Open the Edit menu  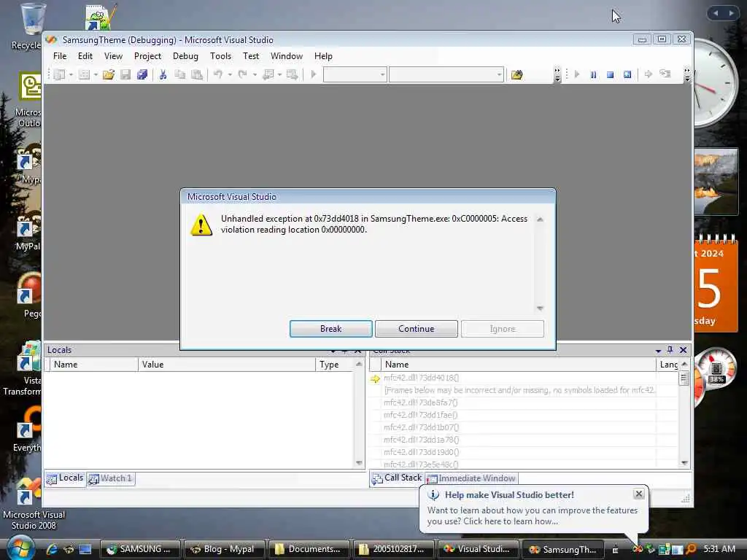click(85, 56)
